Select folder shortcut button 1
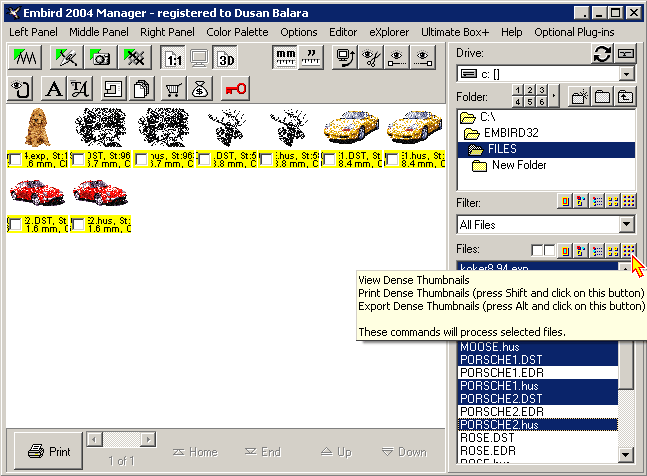Image resolution: width=647 pixels, height=476 pixels. 518,90
